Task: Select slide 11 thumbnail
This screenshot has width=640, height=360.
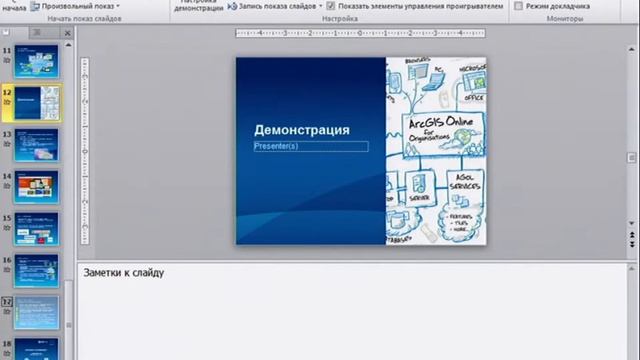Action: 36,61
